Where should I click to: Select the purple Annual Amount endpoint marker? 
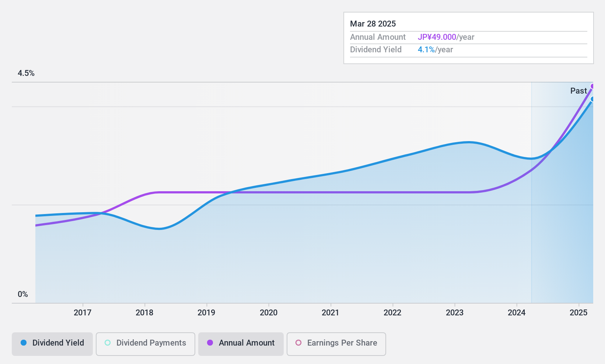click(592, 87)
